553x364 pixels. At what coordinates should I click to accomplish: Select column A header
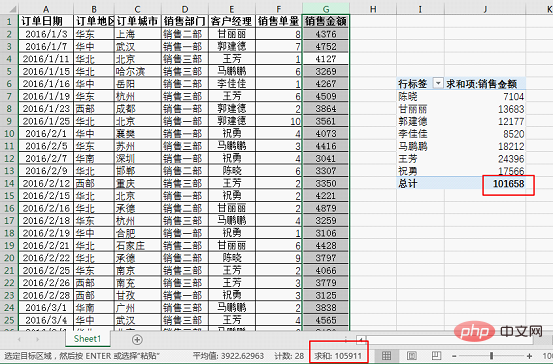click(x=46, y=9)
